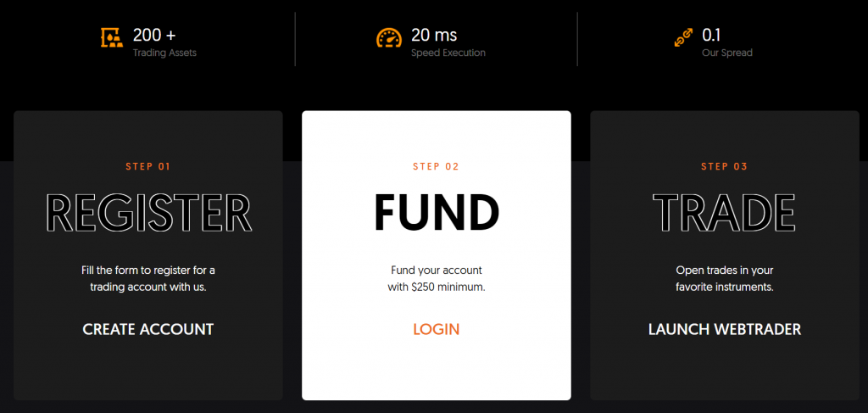Viewport: 868px width, 413px height.
Task: Select the outlined REGISTER heading
Action: pos(148,213)
